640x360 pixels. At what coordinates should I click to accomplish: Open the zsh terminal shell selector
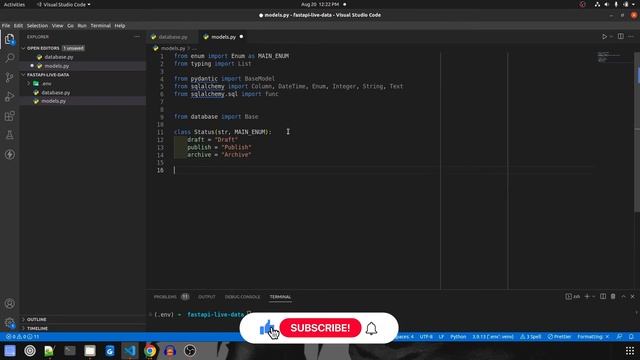[573, 297]
